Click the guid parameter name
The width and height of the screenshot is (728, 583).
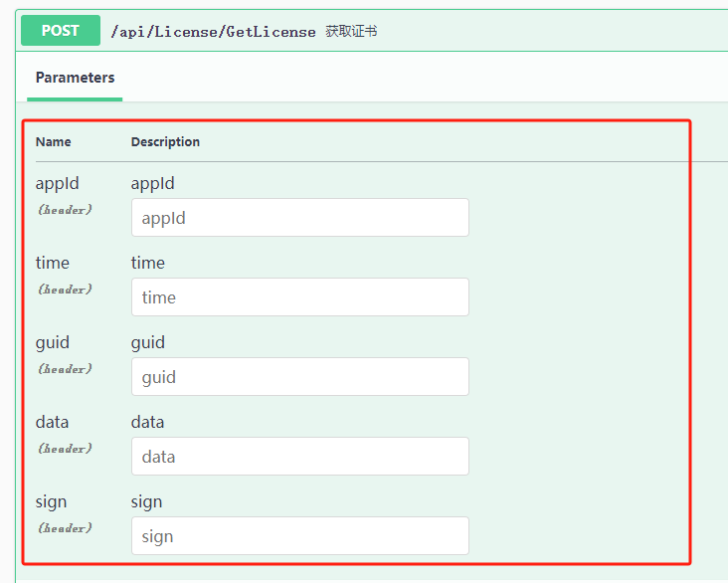53,343
